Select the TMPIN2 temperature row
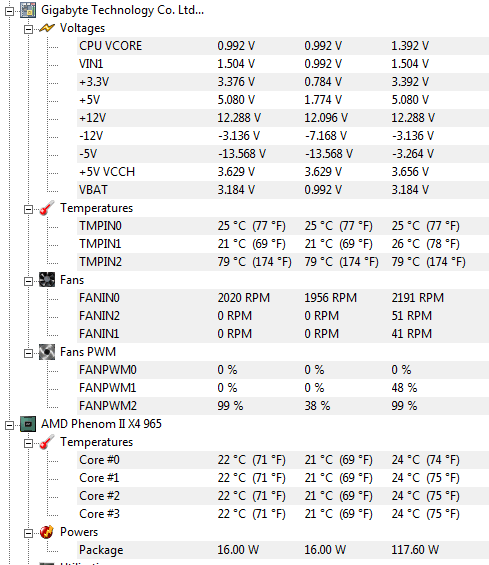This screenshot has height=565, width=489. coord(283,262)
